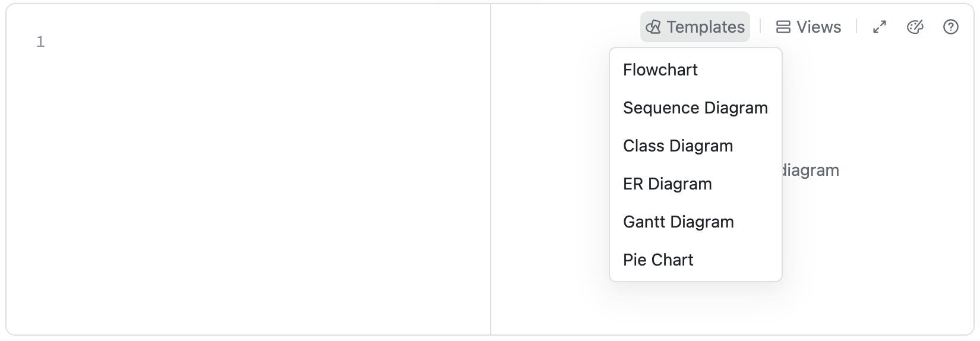Select the Gantt Diagram template
The image size is (980, 341).
tap(678, 222)
